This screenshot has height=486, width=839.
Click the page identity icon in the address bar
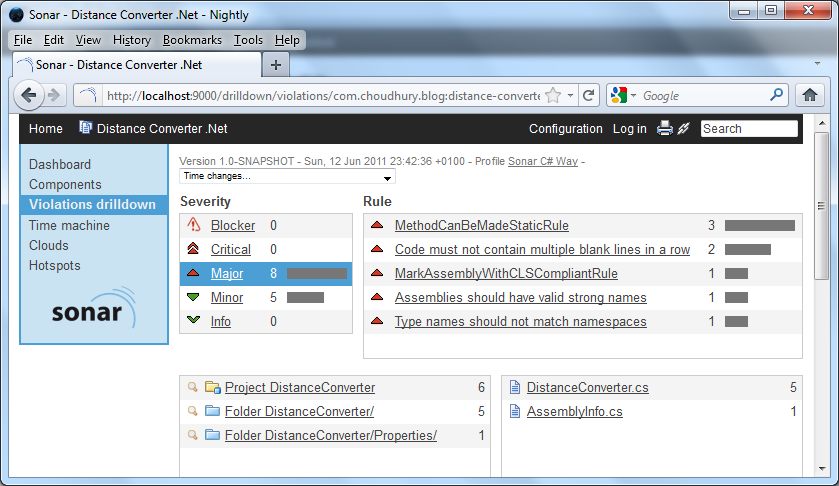tap(87, 95)
